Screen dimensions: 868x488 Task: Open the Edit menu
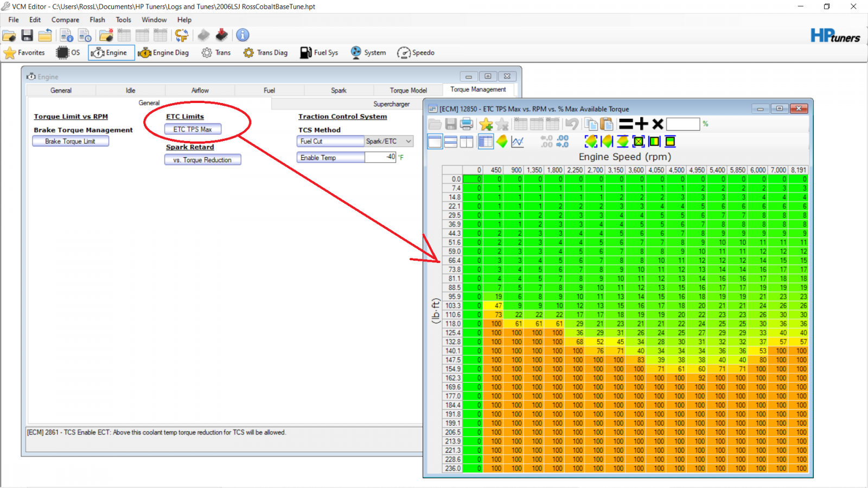(35, 20)
